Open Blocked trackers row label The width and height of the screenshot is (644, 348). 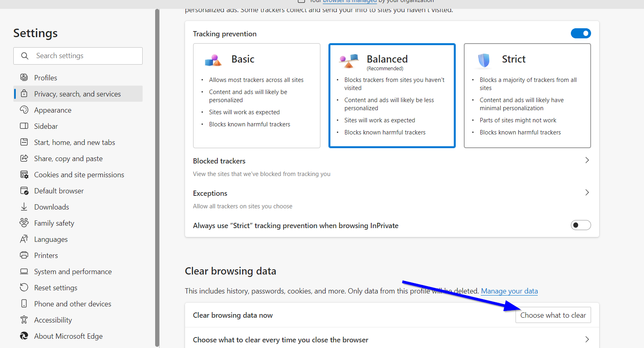click(x=219, y=161)
